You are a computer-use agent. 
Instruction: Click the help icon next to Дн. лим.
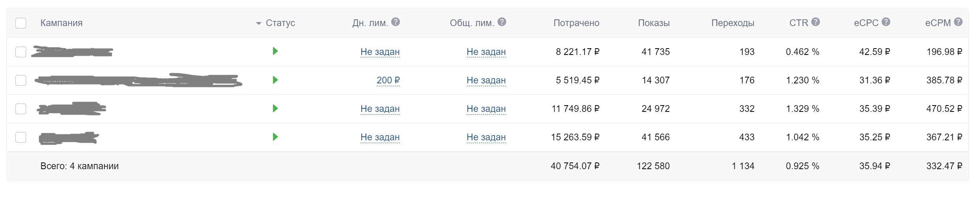tap(396, 22)
